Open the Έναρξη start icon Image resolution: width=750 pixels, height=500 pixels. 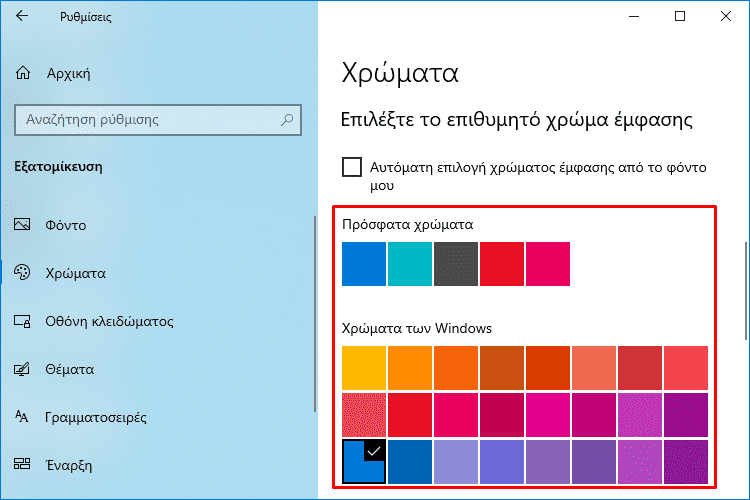click(22, 464)
